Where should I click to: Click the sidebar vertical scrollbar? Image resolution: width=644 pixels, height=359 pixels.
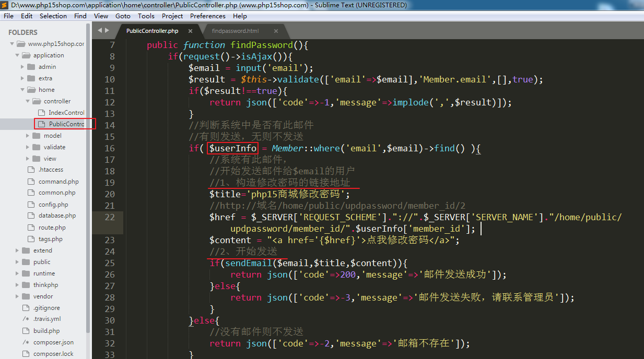[88, 183]
